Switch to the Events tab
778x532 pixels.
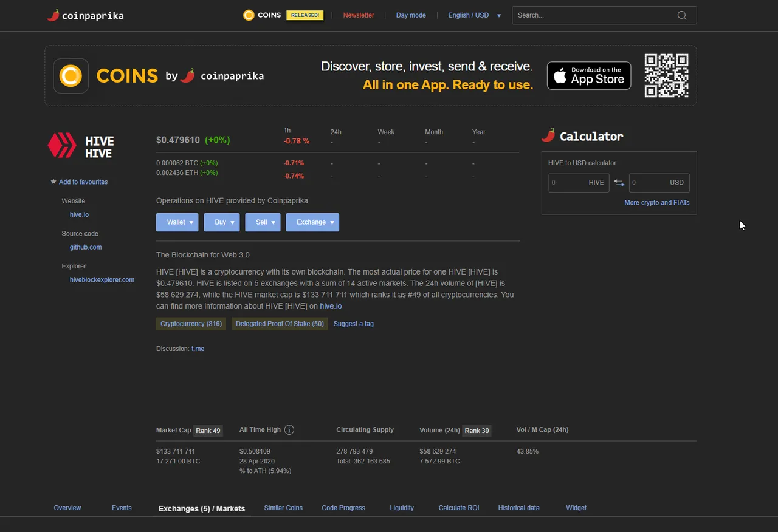122,508
